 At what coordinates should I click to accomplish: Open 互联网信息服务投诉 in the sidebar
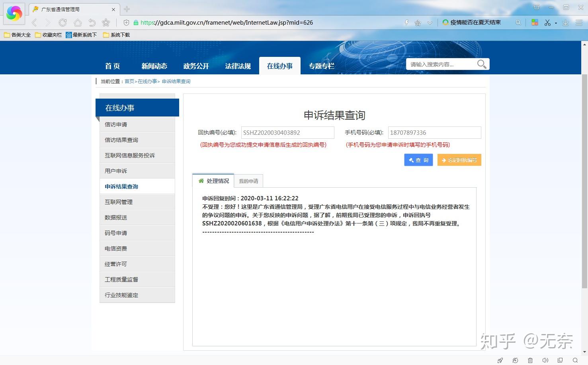[137, 155]
